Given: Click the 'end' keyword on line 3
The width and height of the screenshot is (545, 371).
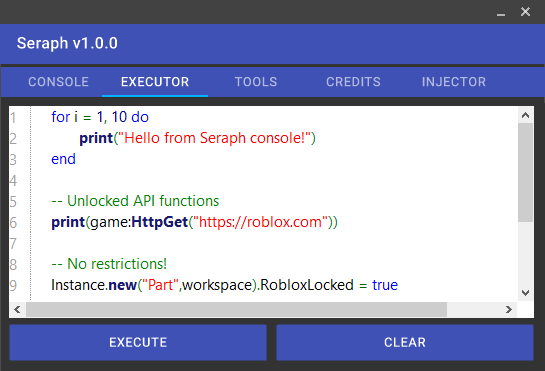Looking at the screenshot, I should coord(63,159).
